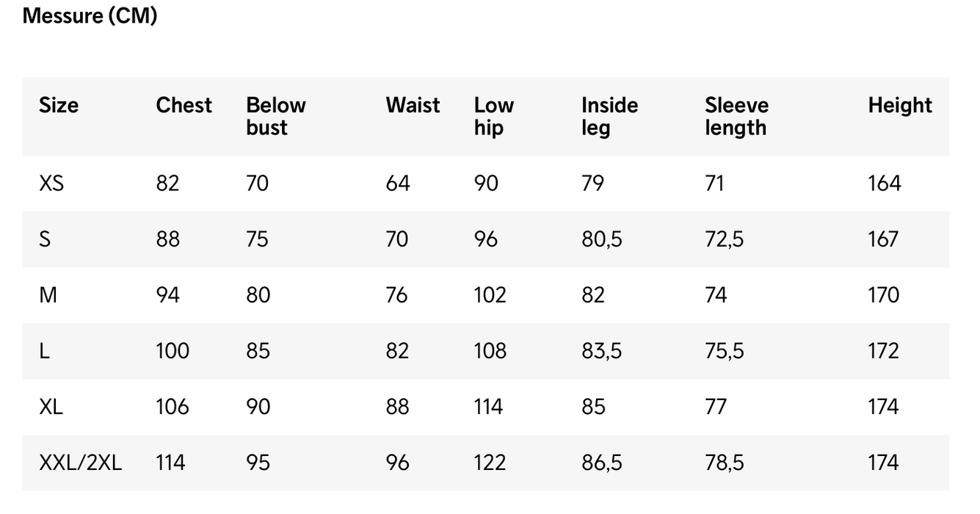Click the 80,5 inside leg value
The width and height of the screenshot is (980, 514).
(x=602, y=239)
